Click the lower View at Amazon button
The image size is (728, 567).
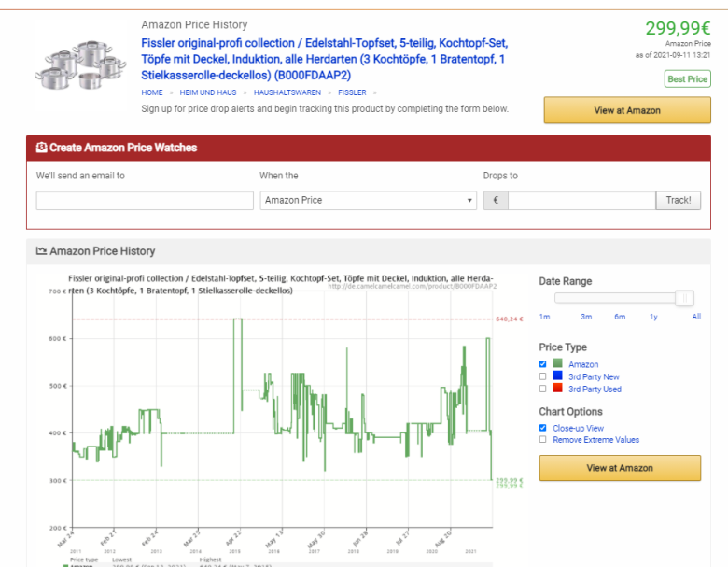[620, 468]
